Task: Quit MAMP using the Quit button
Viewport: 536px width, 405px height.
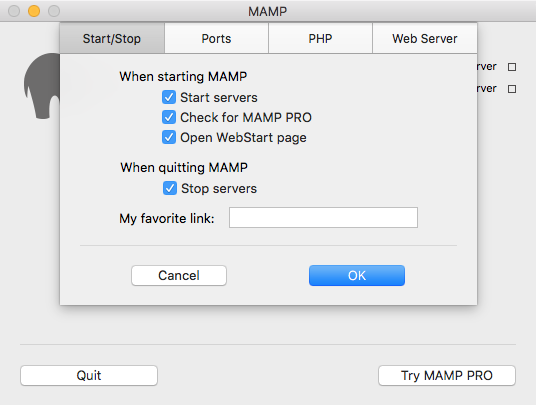Action: pyautogui.click(x=89, y=376)
